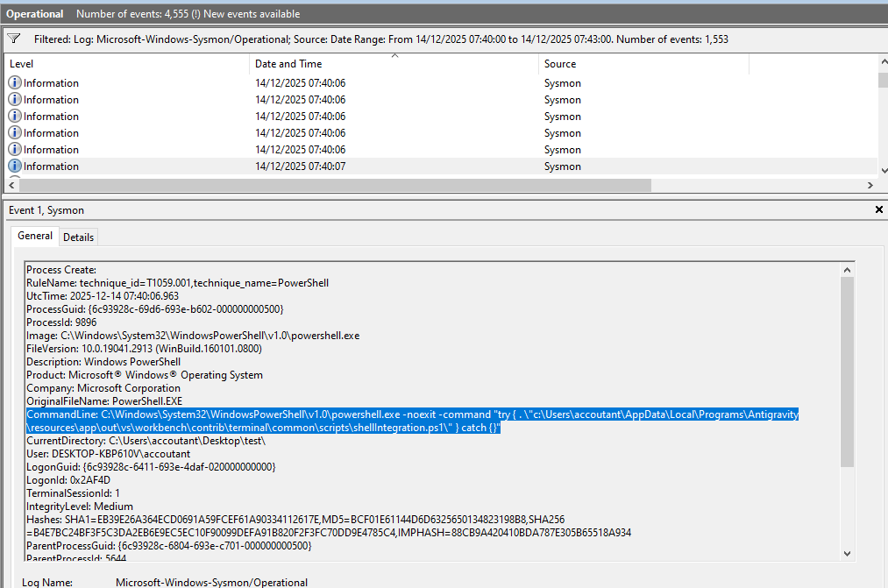The image size is (888, 588).
Task: Sort events by the Level column header
Action: click(x=127, y=64)
